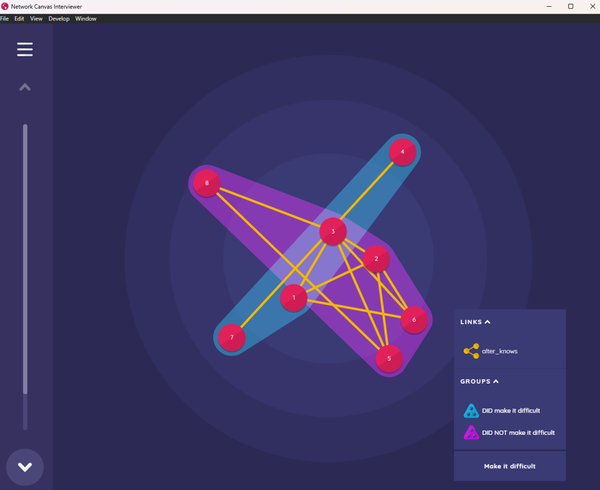The image size is (600, 490).
Task: Select node 4 on the canvas
Action: pyautogui.click(x=402, y=153)
